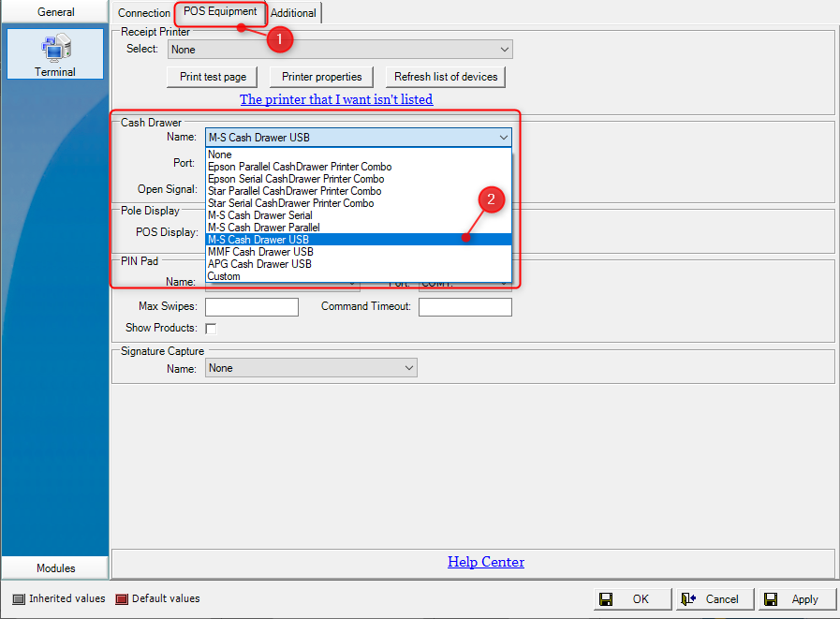Switch to the POS Equipment tab
The width and height of the screenshot is (840, 619).
[220, 12]
